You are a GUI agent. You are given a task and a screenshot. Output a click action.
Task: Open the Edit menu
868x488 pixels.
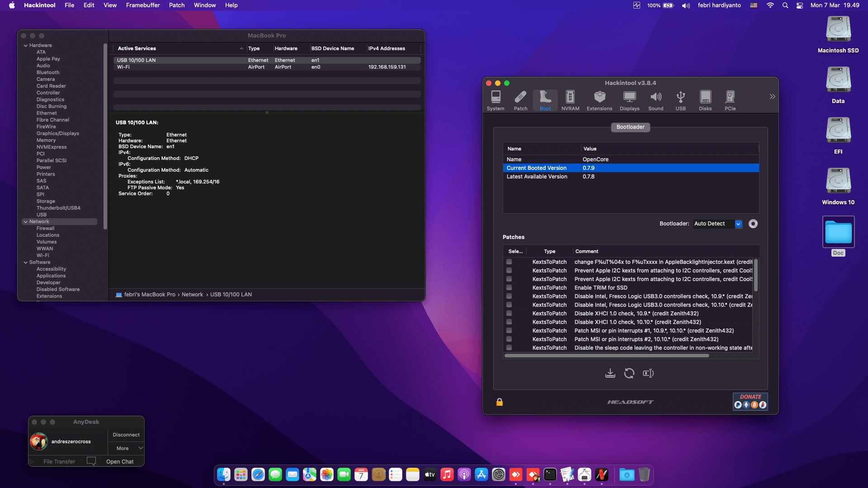pos(89,5)
